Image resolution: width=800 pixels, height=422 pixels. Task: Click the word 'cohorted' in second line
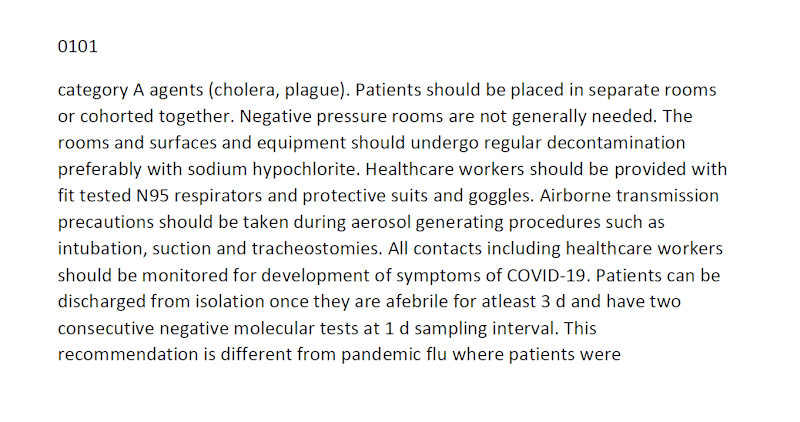coord(117,116)
